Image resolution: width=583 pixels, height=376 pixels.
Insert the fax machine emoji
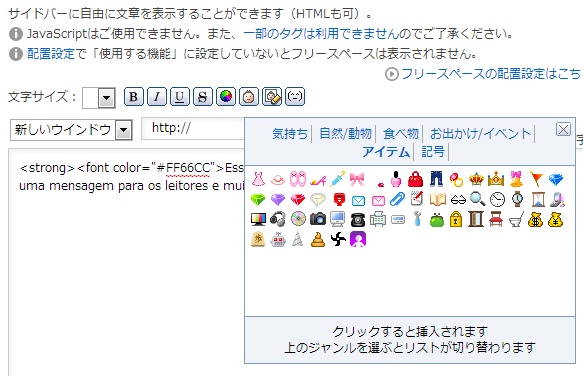coord(377,219)
